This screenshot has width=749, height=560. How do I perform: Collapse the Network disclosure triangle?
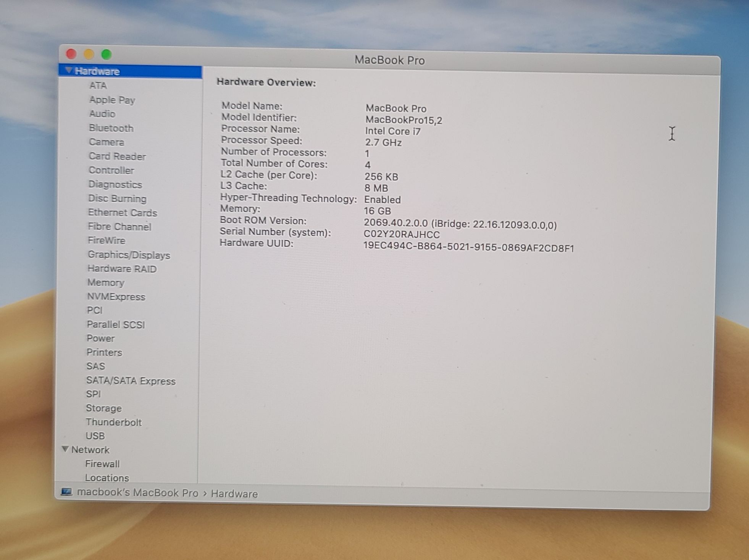65,449
